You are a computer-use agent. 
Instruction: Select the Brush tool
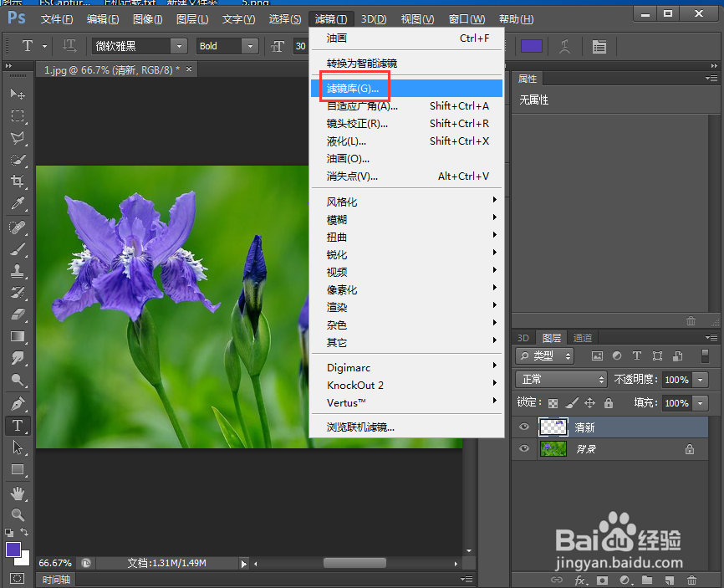click(18, 249)
